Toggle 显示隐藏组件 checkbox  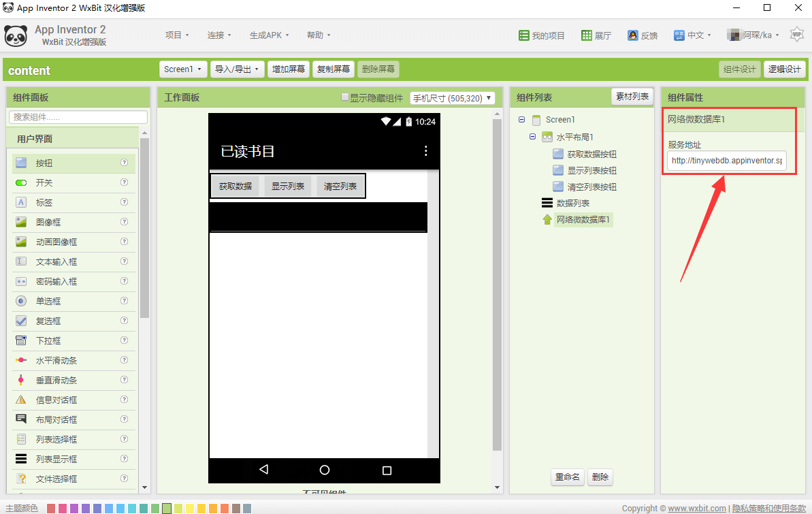(x=345, y=97)
